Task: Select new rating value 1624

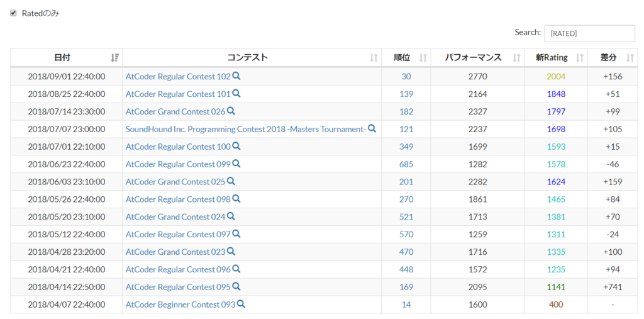Action: (x=556, y=182)
